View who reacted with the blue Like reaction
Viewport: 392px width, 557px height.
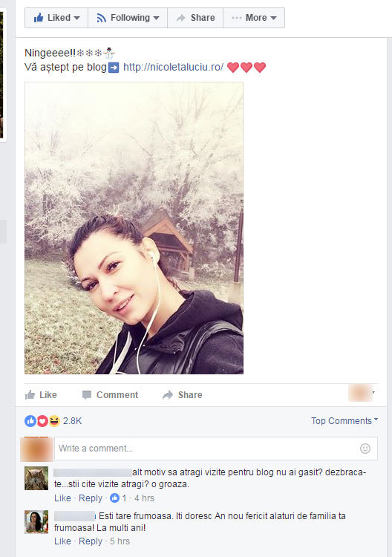click(x=30, y=421)
